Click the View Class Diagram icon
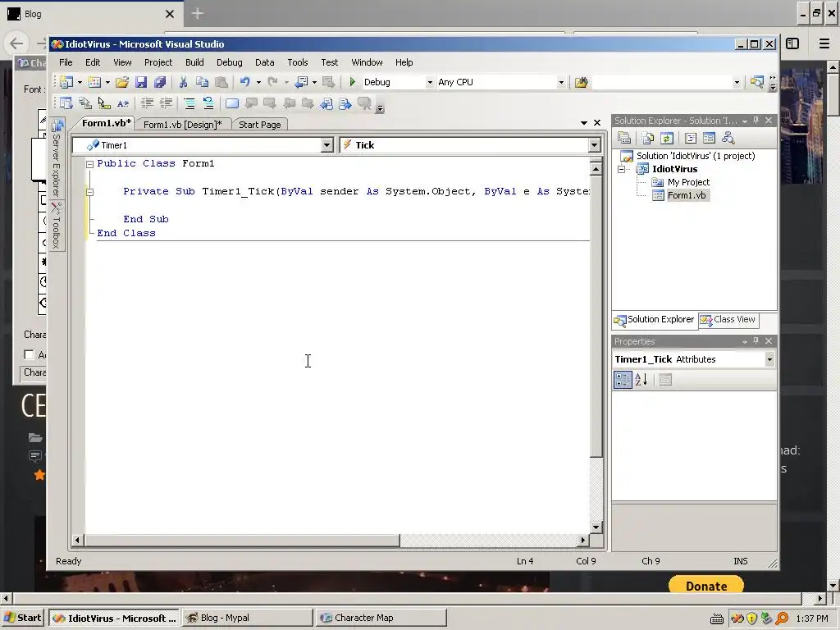840x630 pixels. [728, 138]
